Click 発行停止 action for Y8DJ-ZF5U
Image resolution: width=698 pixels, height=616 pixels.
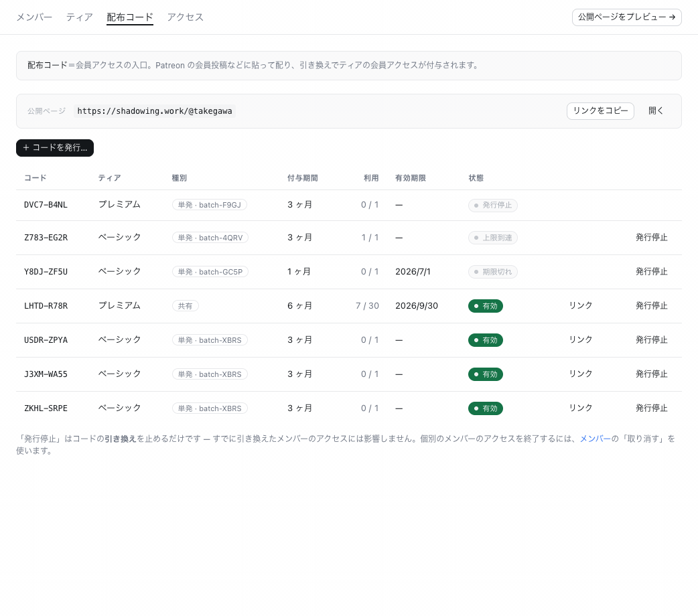[x=651, y=271]
